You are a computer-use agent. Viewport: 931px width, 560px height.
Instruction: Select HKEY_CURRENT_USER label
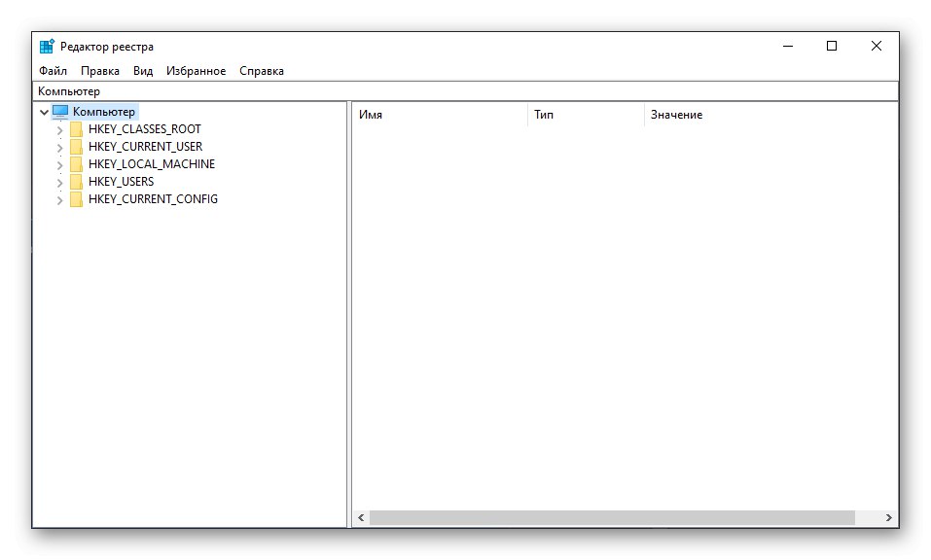point(146,147)
